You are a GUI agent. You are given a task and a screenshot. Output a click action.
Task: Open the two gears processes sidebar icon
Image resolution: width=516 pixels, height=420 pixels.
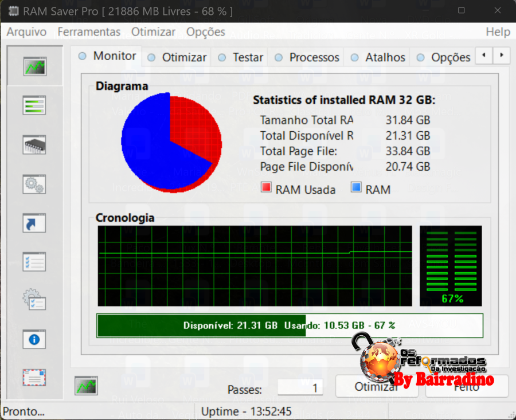pyautogui.click(x=34, y=184)
